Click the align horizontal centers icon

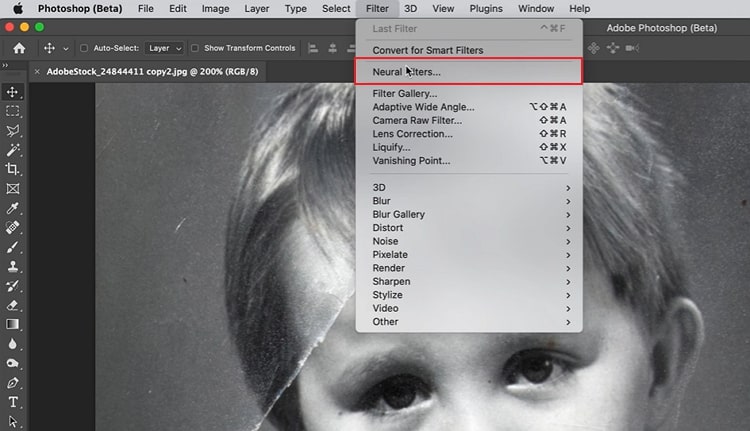point(332,48)
